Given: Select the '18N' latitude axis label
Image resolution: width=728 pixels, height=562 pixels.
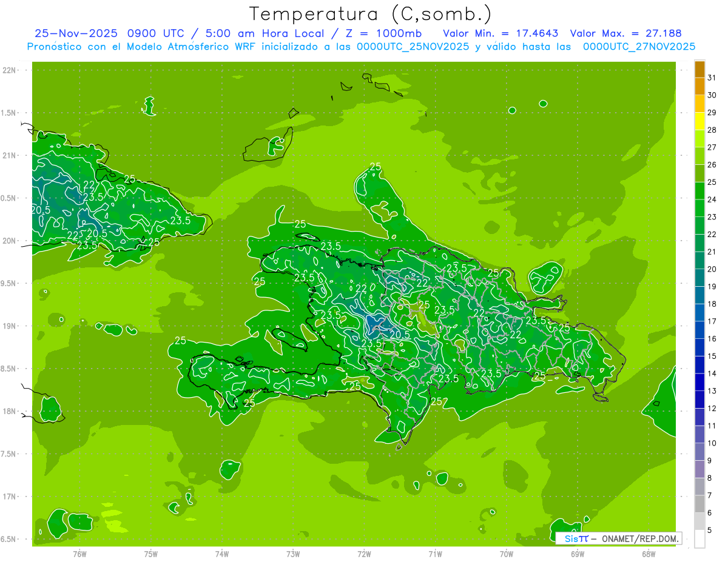Looking at the screenshot, I should coord(9,411).
